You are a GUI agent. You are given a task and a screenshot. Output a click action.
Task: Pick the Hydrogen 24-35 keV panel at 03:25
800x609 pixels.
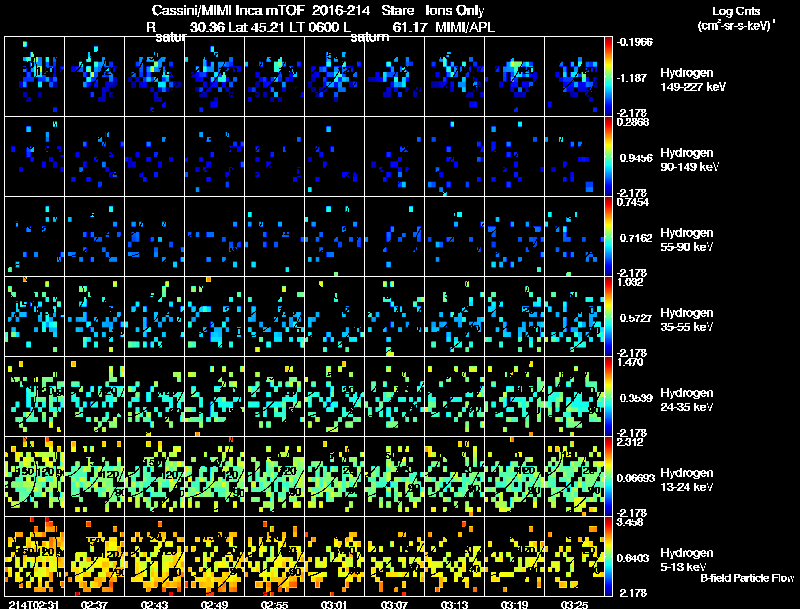(x=574, y=397)
